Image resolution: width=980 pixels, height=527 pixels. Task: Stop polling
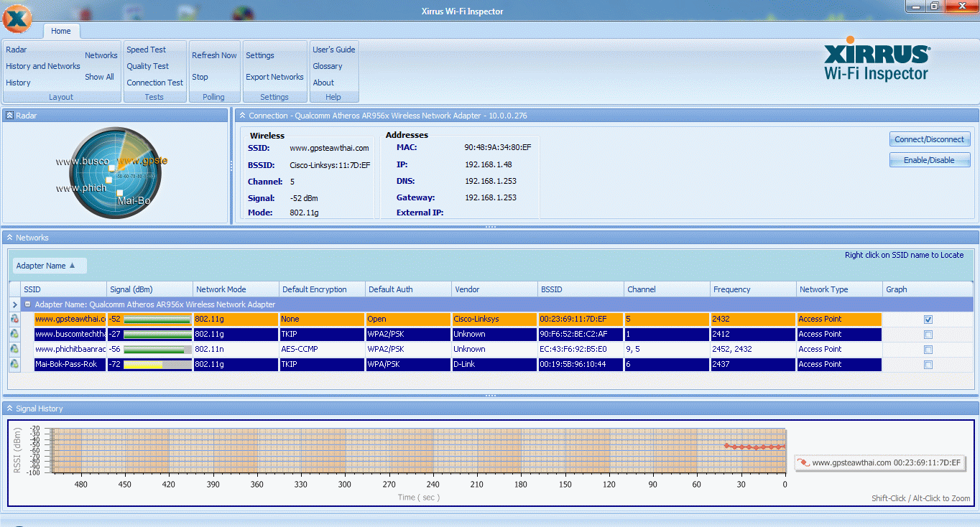200,77
